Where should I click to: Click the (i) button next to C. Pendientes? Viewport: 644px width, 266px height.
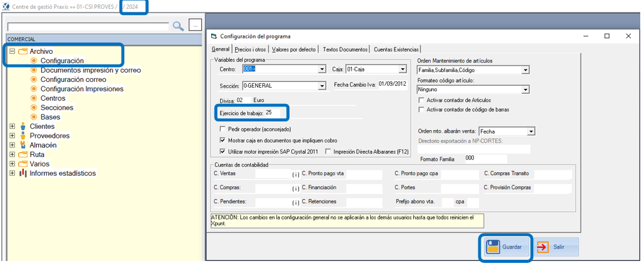[296, 203]
